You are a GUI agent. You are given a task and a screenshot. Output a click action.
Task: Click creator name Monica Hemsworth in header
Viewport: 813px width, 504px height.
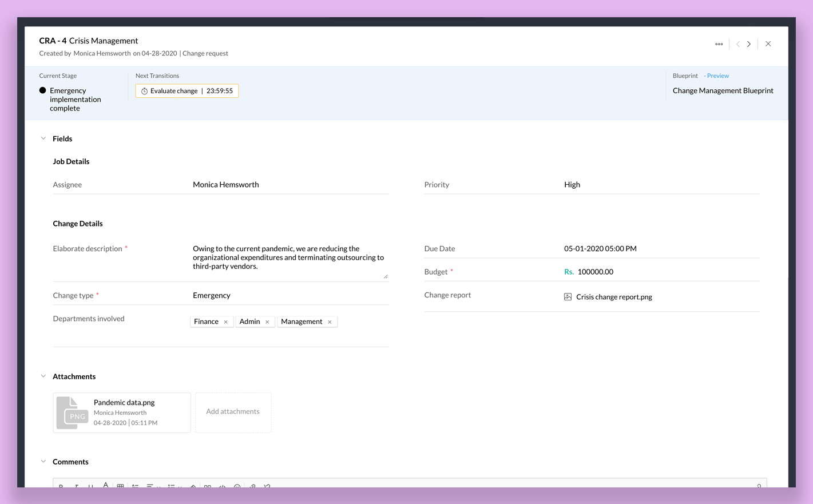click(x=102, y=53)
